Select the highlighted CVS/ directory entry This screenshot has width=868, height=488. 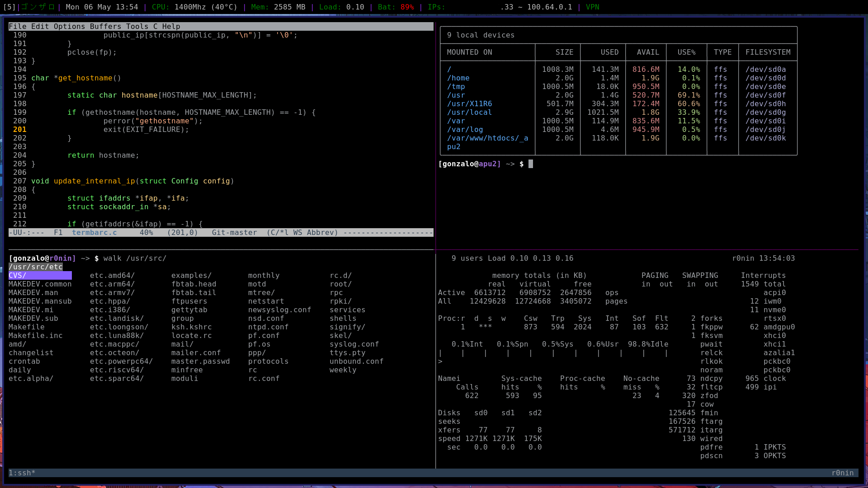18,276
